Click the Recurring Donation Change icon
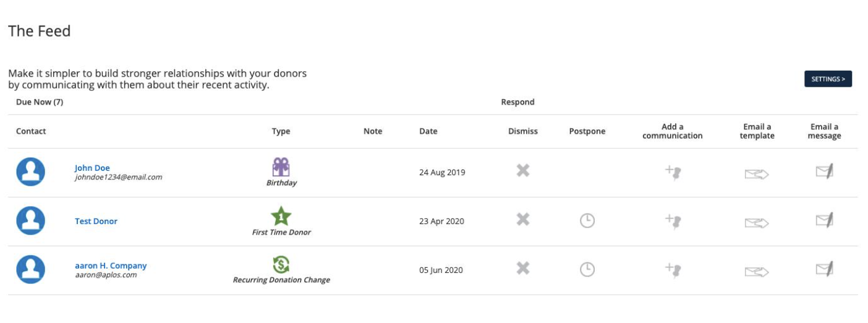 [281, 265]
